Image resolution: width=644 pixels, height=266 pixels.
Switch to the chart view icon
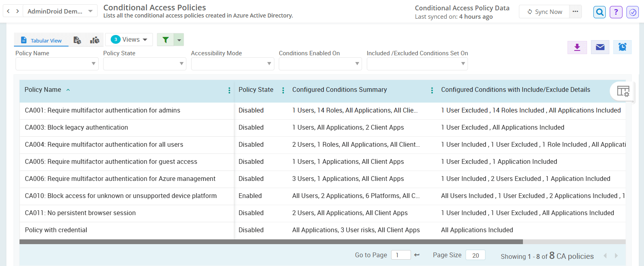click(x=95, y=40)
